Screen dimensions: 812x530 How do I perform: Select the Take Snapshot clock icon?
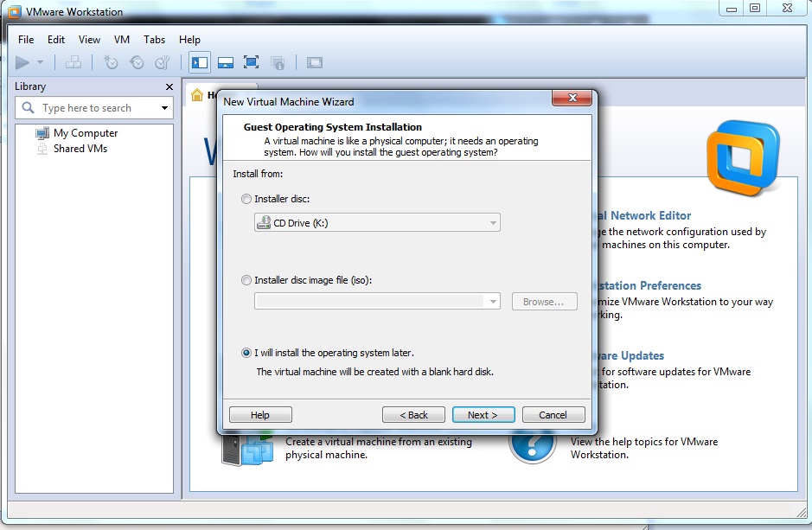(110, 61)
